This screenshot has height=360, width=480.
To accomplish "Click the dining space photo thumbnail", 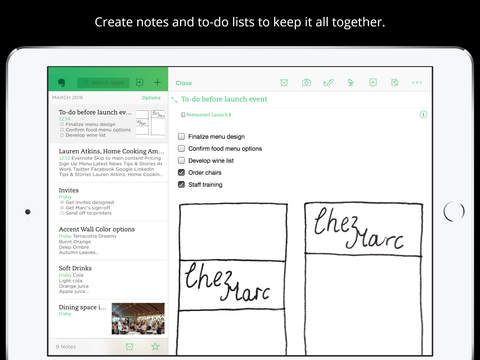I will 138,318.
